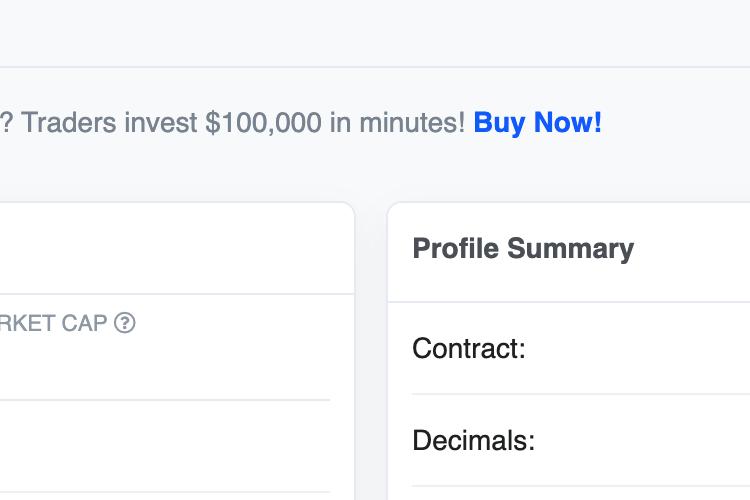
Task: Click the empty row below MARKET CAP
Action: (165, 446)
